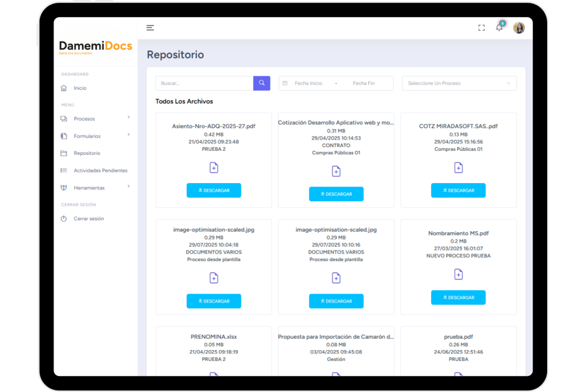Click the hamburger menu icon in header
This screenshot has width=588, height=392.
(150, 28)
